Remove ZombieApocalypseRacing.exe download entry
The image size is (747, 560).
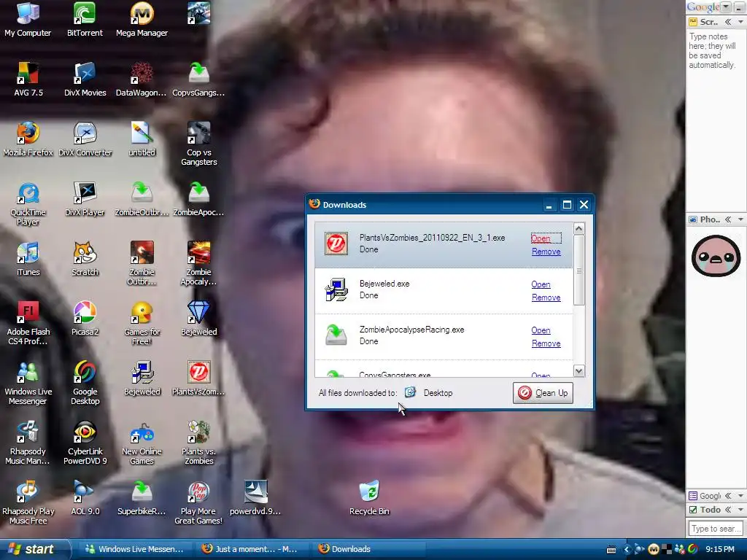[x=546, y=343]
